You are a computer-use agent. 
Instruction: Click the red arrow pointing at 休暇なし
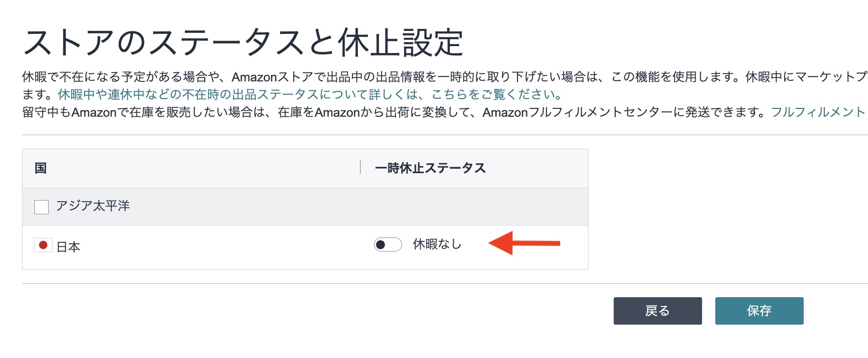click(524, 243)
